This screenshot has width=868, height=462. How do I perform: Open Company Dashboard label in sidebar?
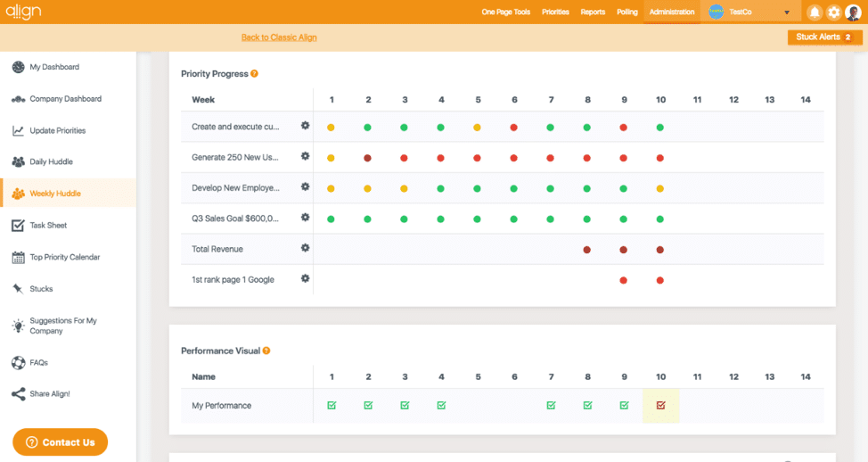[66, 99]
